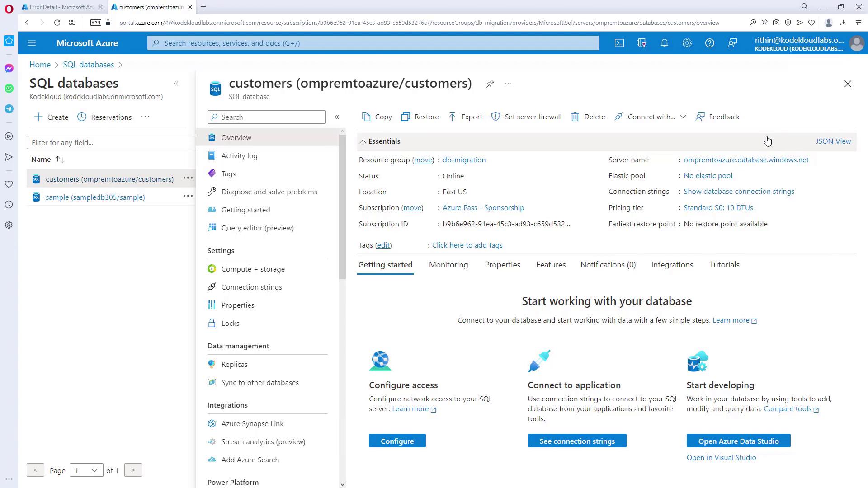868x488 pixels.
Task: Focus the Filter for any field box
Action: point(111,142)
